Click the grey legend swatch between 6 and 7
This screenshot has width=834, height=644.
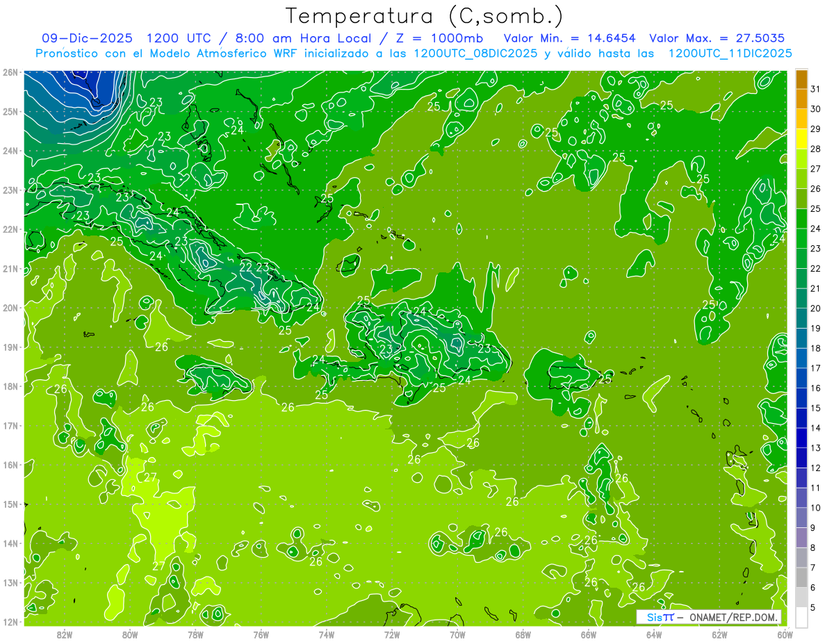coord(802,577)
